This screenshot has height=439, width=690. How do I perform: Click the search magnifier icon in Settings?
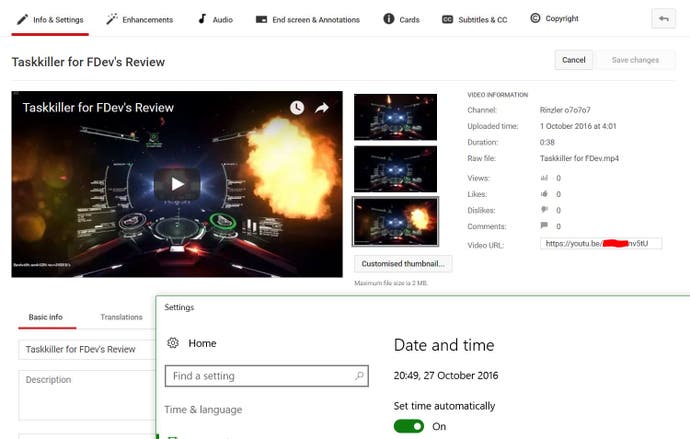coord(359,376)
